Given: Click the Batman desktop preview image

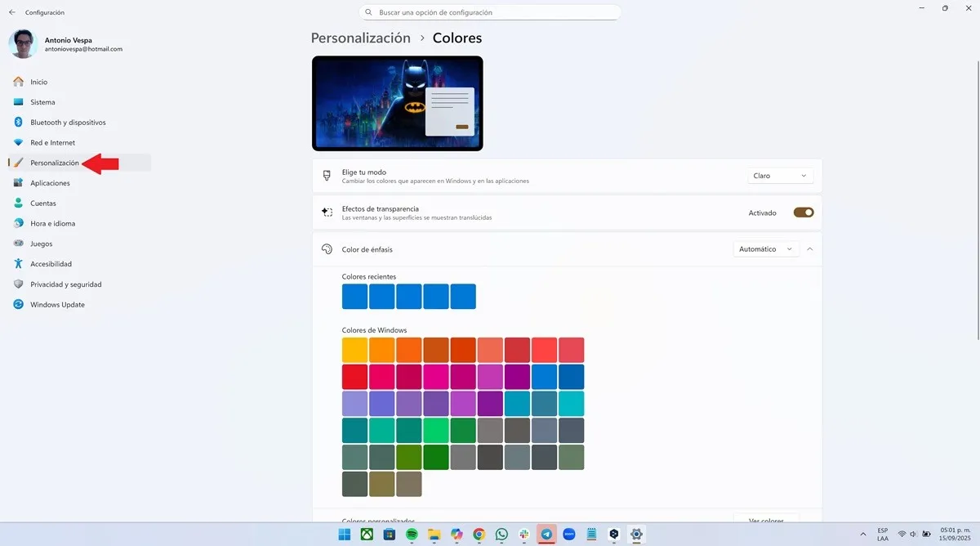Looking at the screenshot, I should click(x=398, y=103).
